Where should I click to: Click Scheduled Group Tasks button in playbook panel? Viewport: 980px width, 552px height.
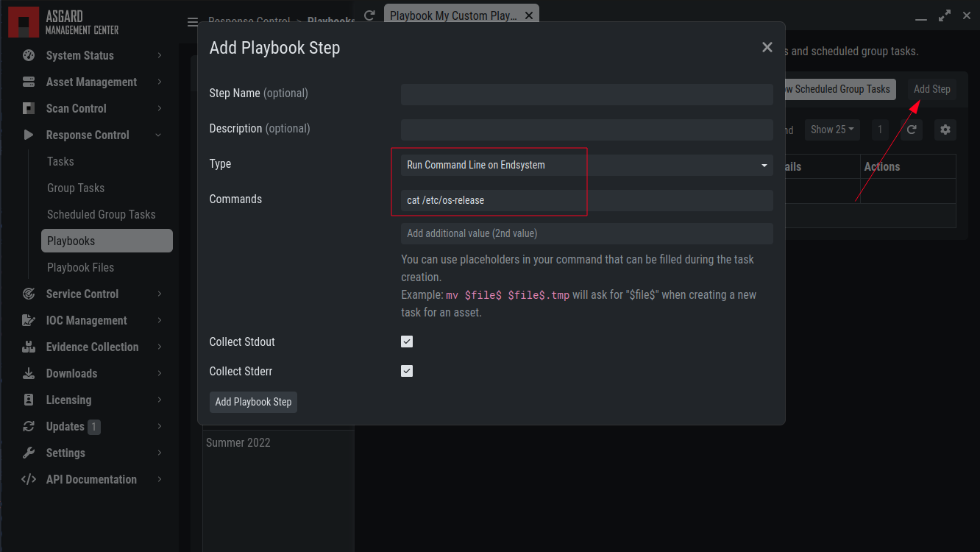pyautogui.click(x=840, y=89)
